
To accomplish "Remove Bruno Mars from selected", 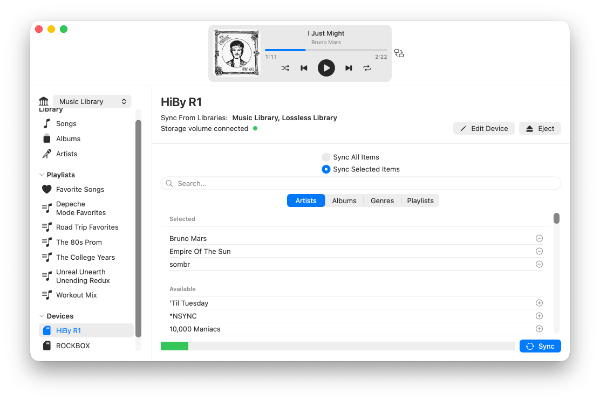I will [x=539, y=238].
